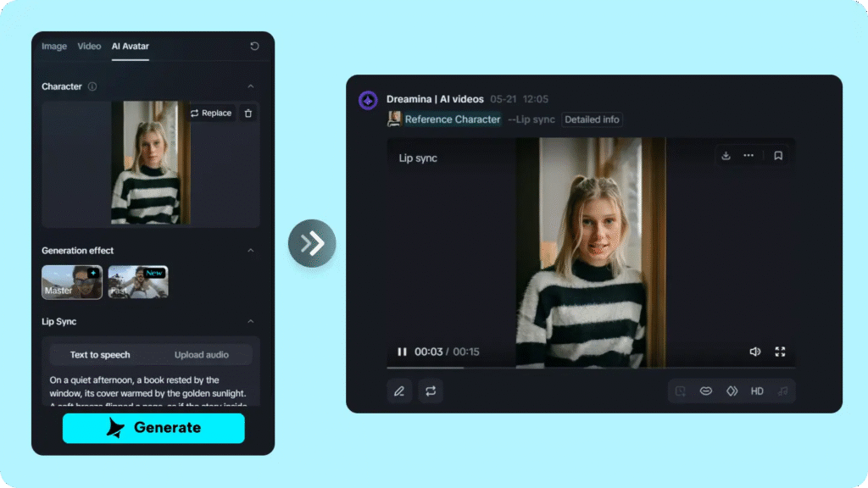Upscale video with the HD button
The width and height of the screenshot is (868, 488).
point(757,391)
